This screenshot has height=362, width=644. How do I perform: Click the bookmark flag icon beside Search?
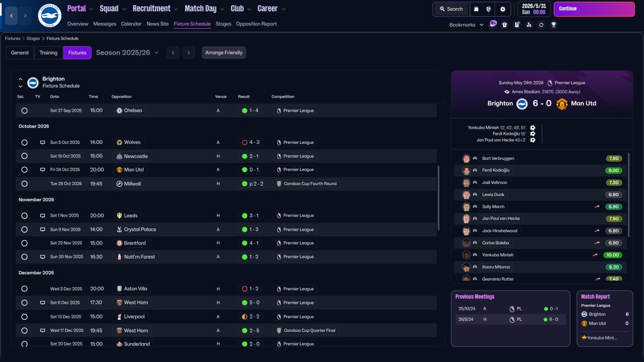(x=476, y=9)
